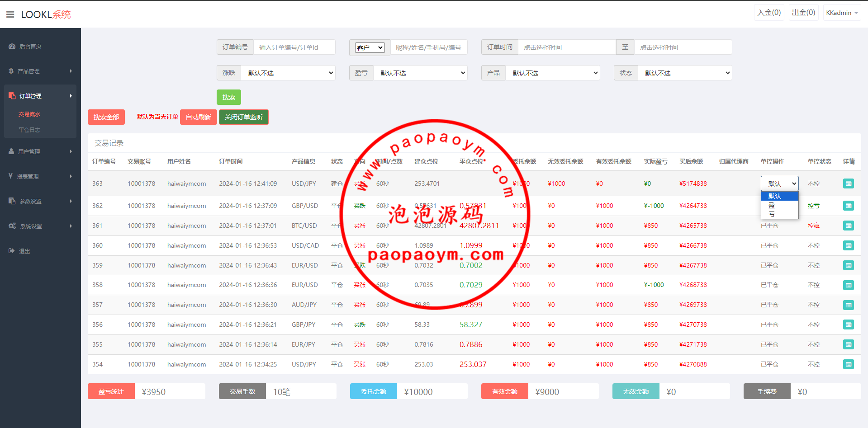This screenshot has width=868, height=428.
Task: Turn off order monitoring with 关闭订单监听
Action: point(243,117)
